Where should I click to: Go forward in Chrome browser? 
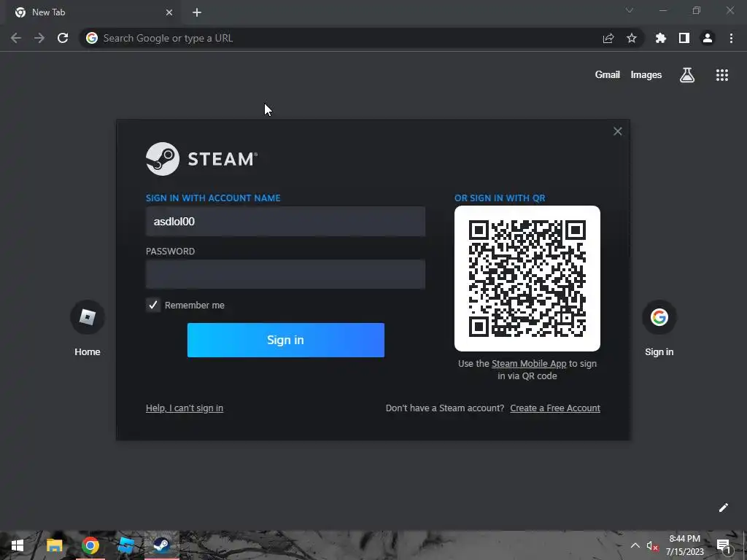pyautogui.click(x=39, y=38)
